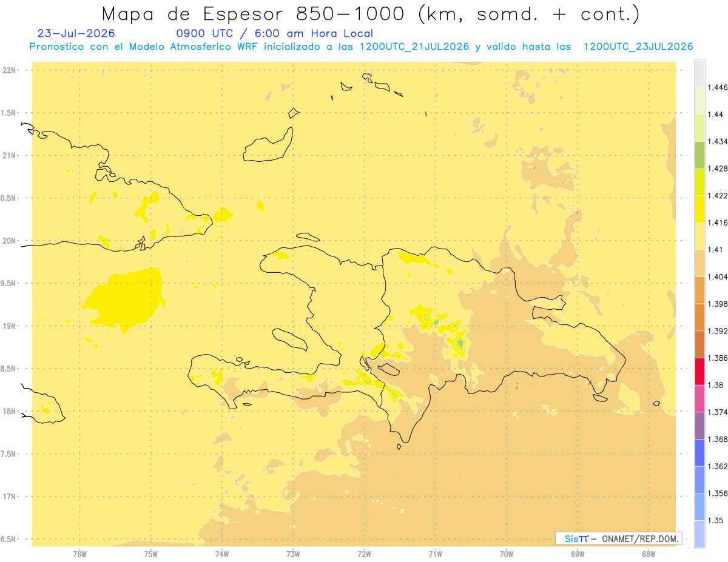
Task: Click the "0900 UTC / 6:00 am Hora Local" text
Action: click(274, 33)
